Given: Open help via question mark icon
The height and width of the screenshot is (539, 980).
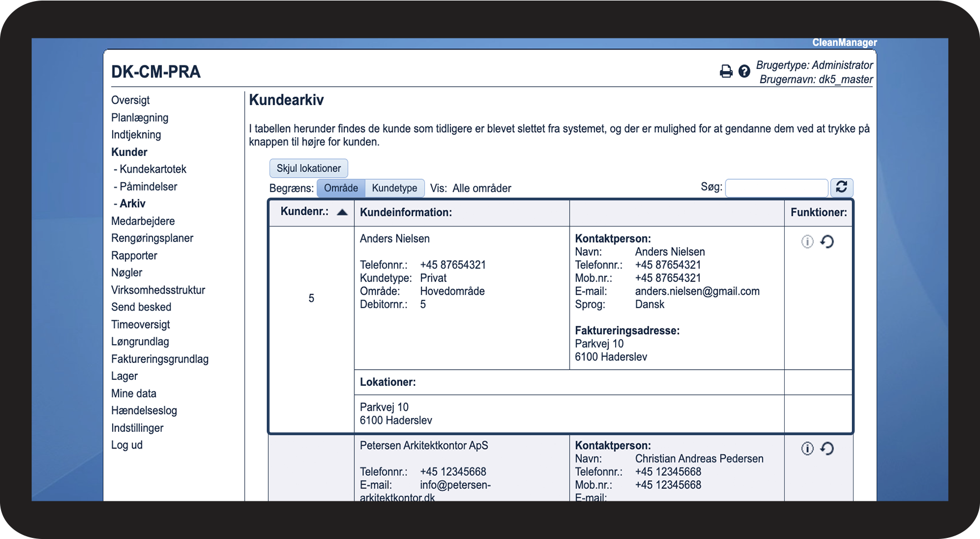Looking at the screenshot, I should (x=744, y=71).
